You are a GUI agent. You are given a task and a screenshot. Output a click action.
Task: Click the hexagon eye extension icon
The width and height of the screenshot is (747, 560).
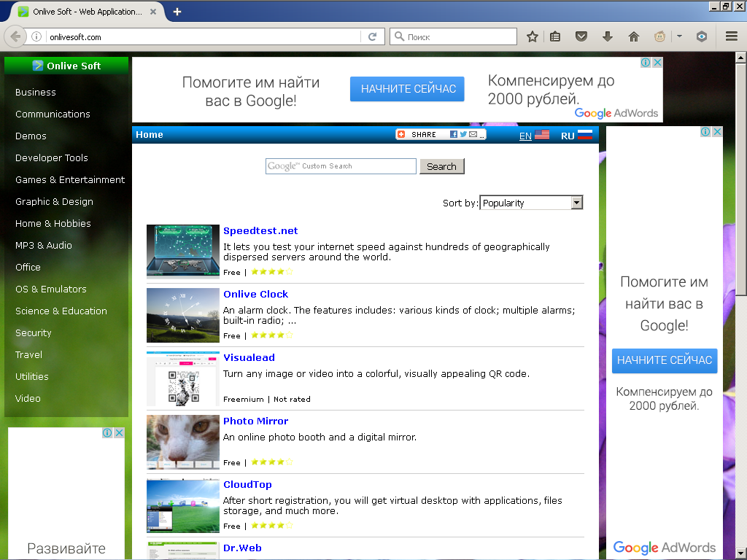(x=701, y=36)
